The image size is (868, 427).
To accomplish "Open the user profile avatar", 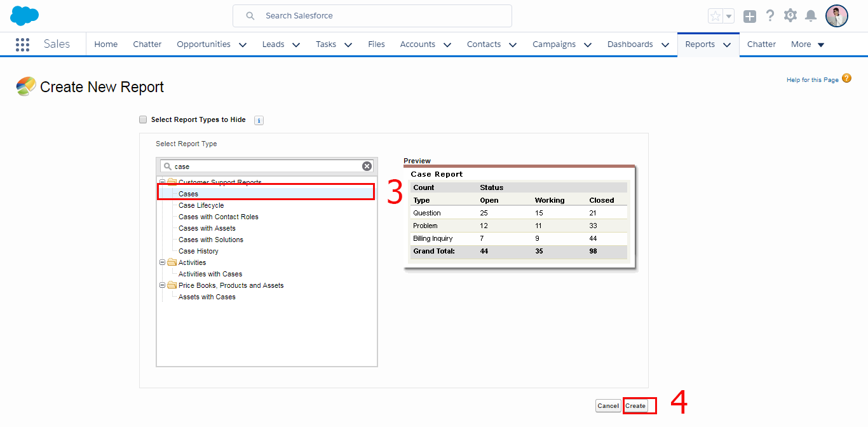I will coord(836,16).
